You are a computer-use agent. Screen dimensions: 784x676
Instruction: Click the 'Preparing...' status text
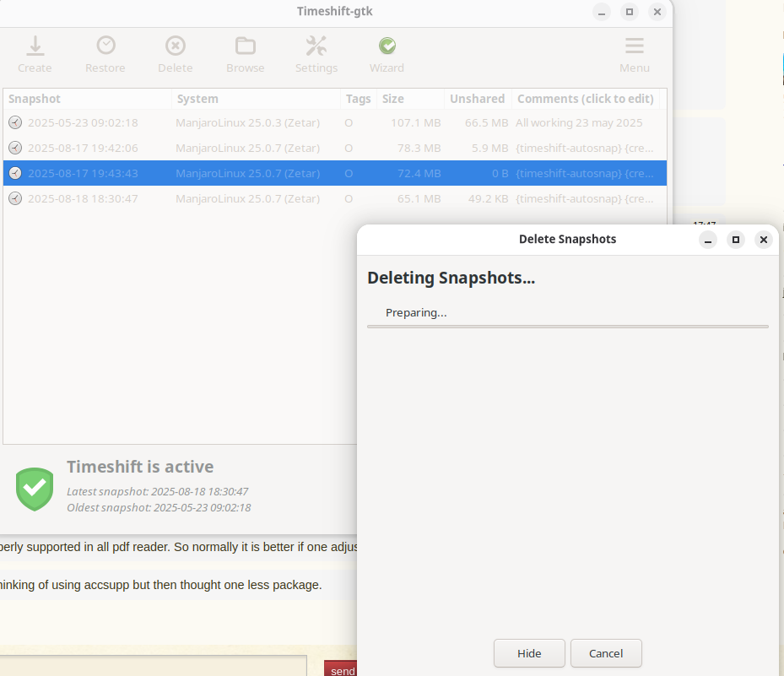pos(416,312)
